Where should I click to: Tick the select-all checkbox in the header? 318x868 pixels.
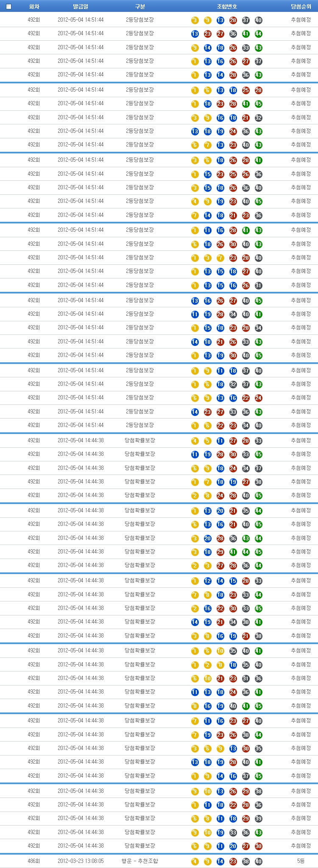8,6
